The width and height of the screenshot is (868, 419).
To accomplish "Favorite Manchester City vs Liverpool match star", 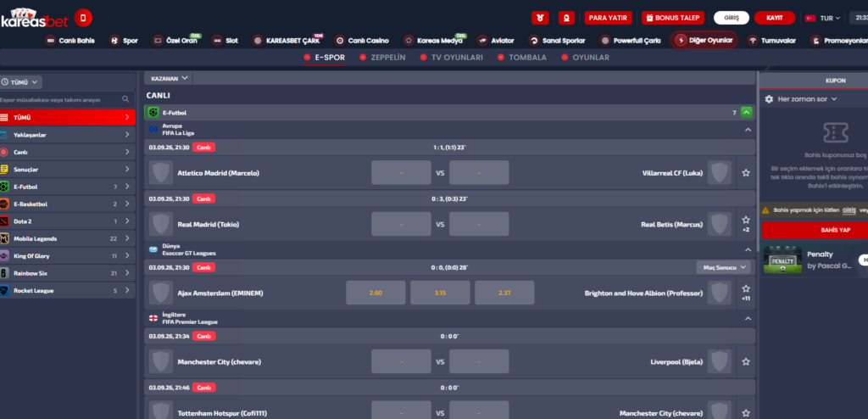I will click(746, 361).
